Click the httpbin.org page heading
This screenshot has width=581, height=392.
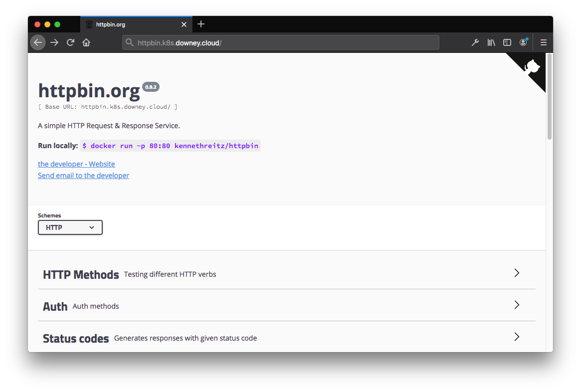pos(89,90)
